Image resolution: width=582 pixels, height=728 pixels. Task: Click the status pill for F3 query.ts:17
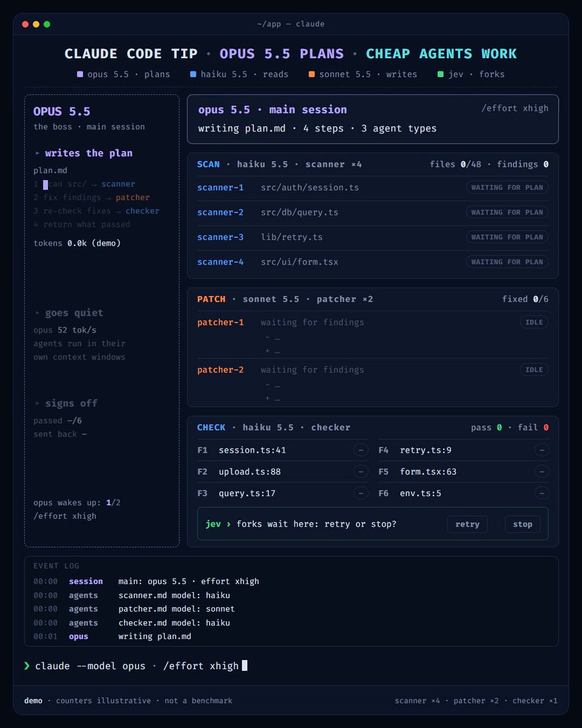tap(361, 493)
